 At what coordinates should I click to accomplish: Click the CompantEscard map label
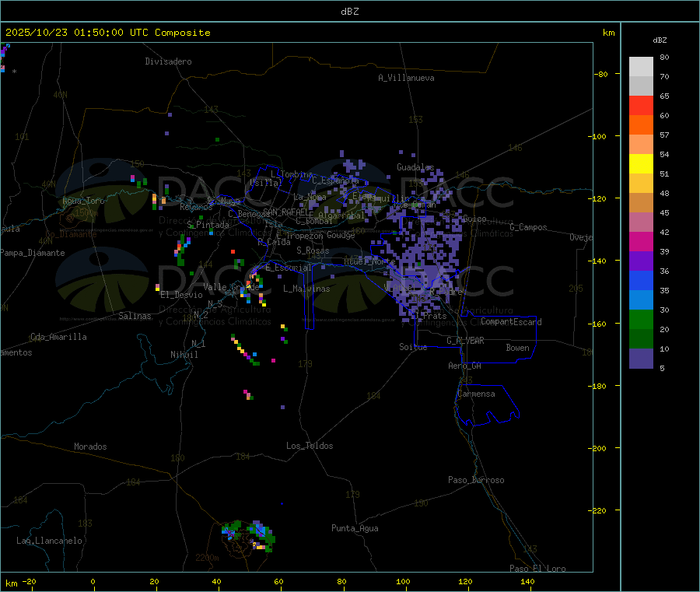pyautogui.click(x=512, y=322)
